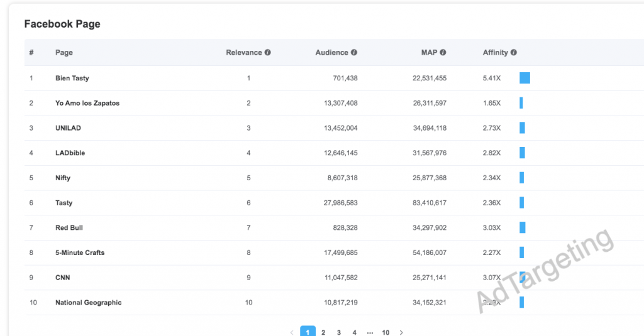Click audience value 701,438
This screenshot has height=336, width=644.
pos(345,78)
